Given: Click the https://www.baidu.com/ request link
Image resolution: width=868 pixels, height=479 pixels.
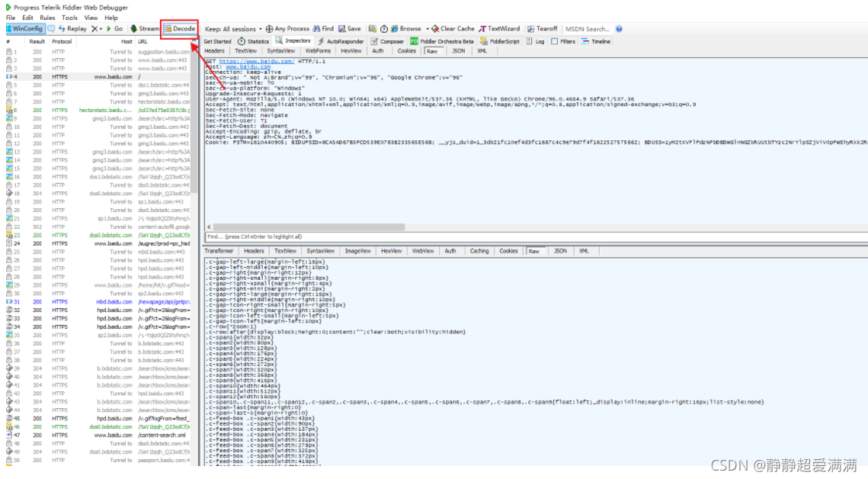Looking at the screenshot, I should pyautogui.click(x=256, y=62).
